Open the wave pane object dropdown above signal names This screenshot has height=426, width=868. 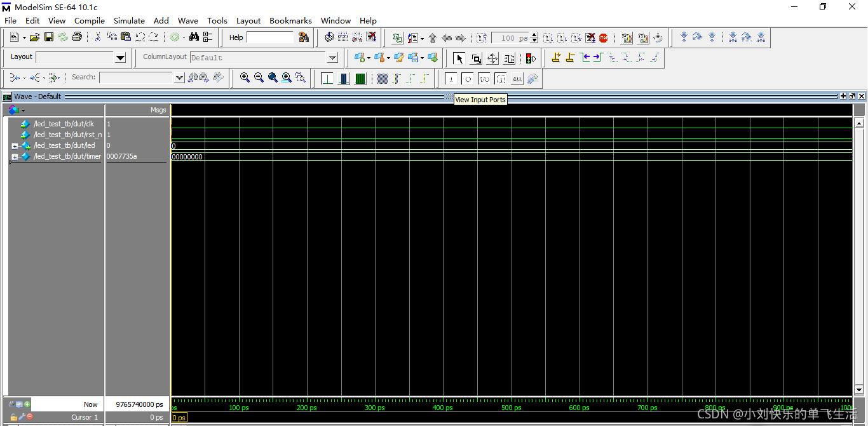23,110
